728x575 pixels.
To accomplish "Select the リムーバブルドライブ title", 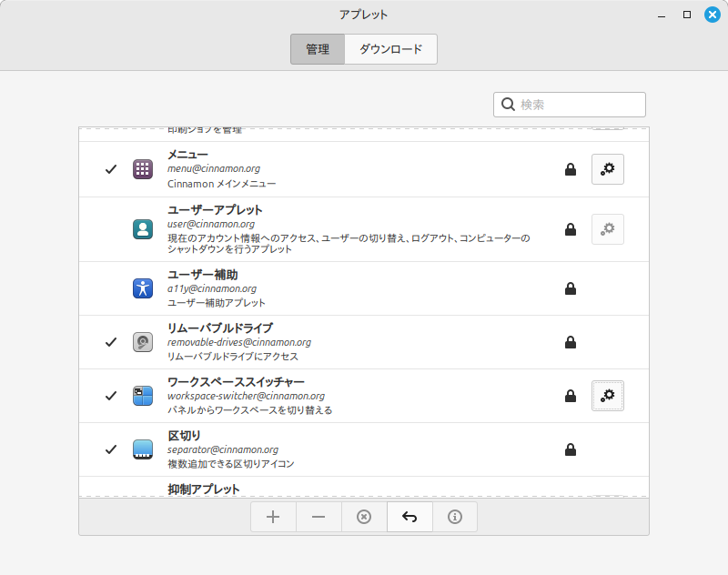I will pos(220,328).
